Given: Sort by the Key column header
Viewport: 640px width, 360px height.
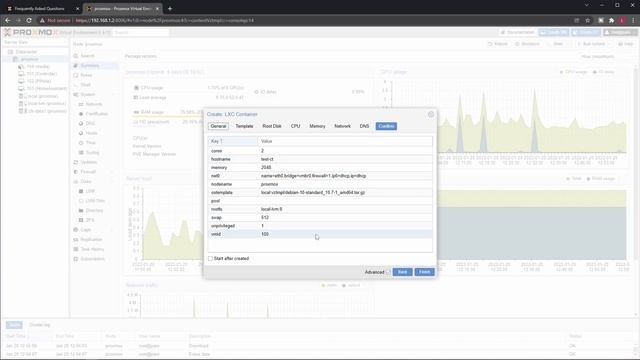Looking at the screenshot, I should (x=233, y=141).
